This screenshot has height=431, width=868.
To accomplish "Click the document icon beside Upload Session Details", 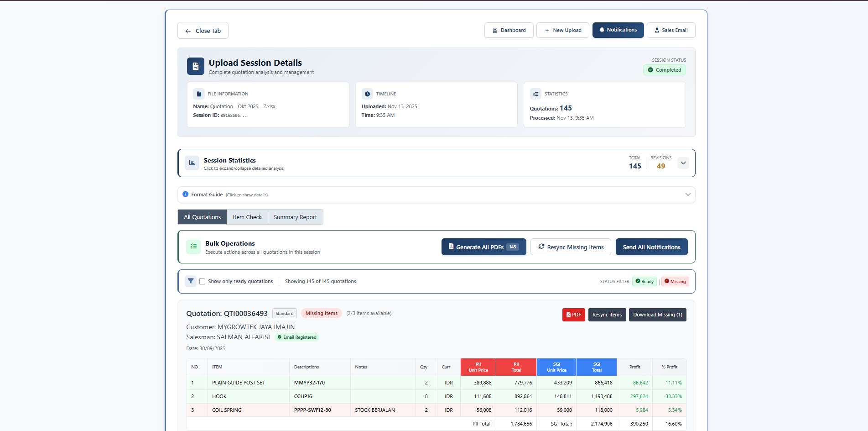I will (195, 66).
